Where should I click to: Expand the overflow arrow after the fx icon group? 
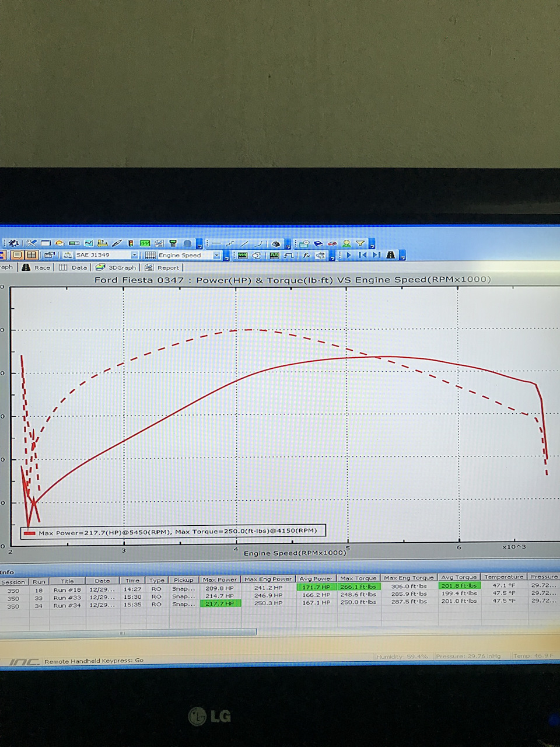click(x=332, y=257)
